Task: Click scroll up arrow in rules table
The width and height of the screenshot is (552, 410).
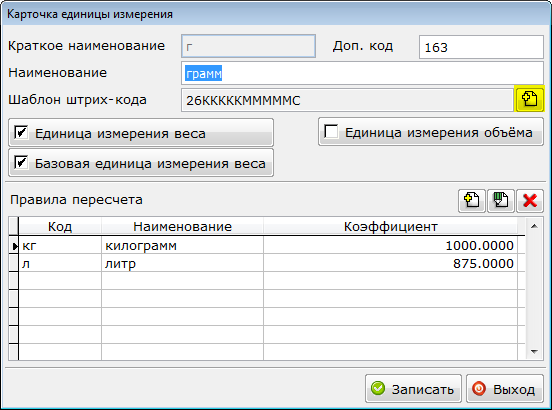Action: click(534, 226)
